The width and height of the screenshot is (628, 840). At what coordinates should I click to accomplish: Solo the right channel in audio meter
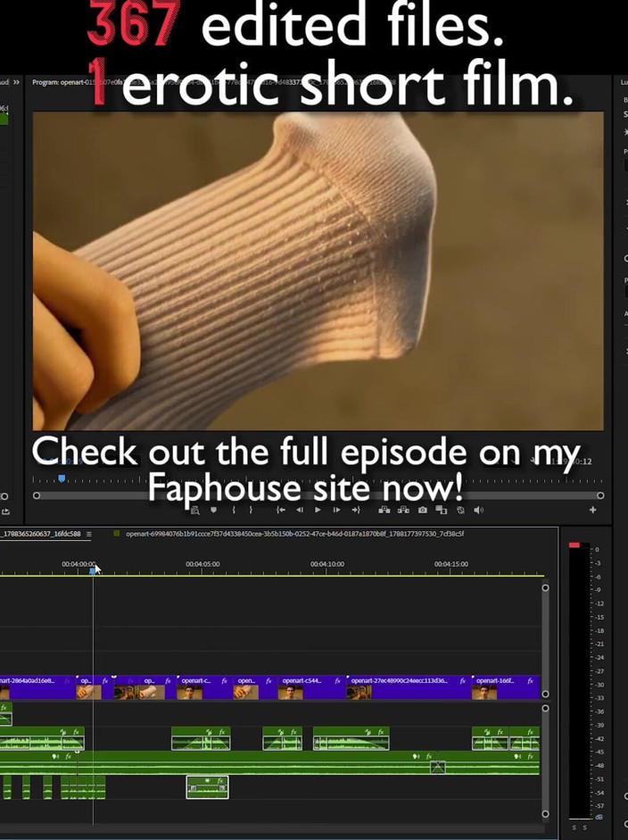[x=584, y=828]
